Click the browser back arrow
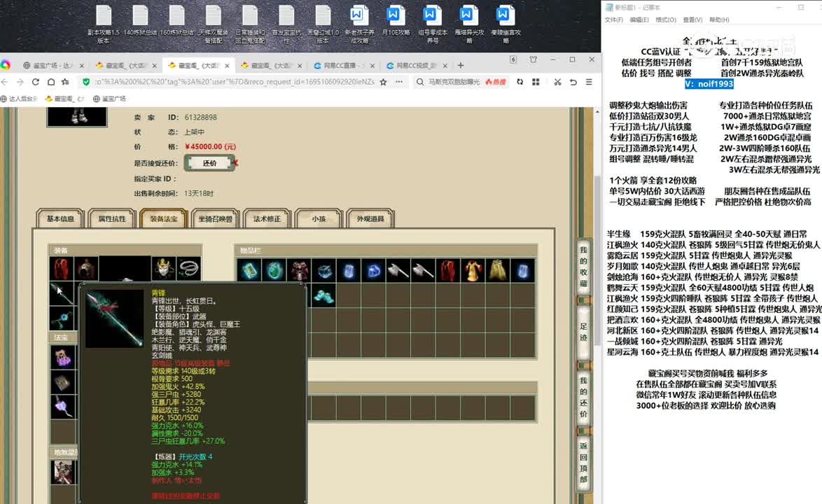 (x=5, y=82)
